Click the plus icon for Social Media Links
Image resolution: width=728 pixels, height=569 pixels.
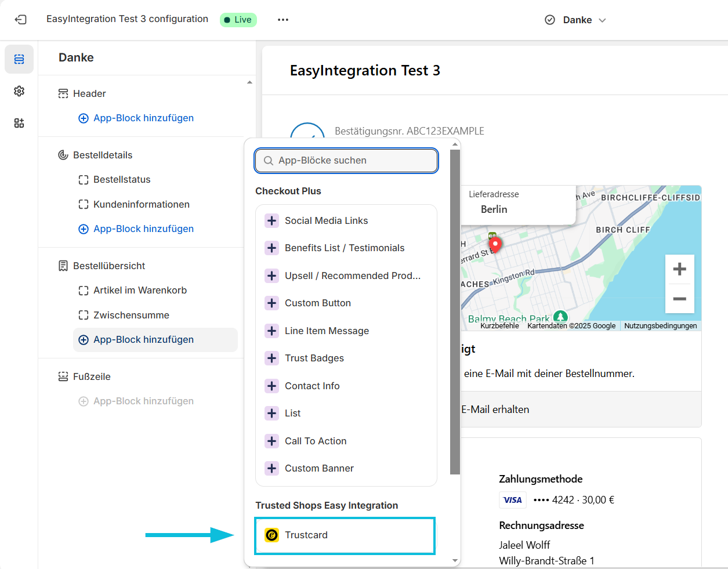coord(271,220)
